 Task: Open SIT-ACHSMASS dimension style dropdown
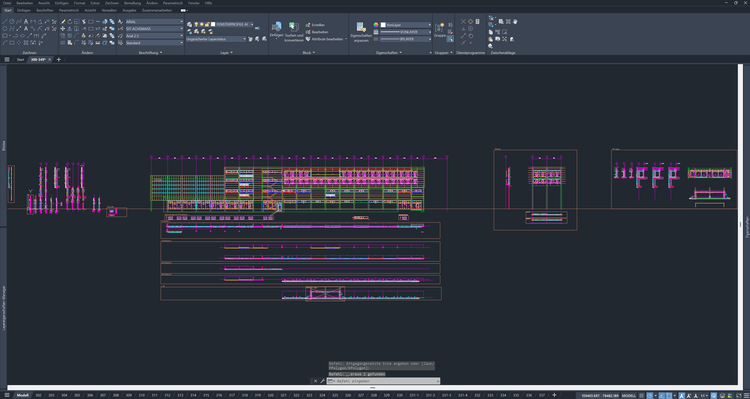click(x=154, y=29)
